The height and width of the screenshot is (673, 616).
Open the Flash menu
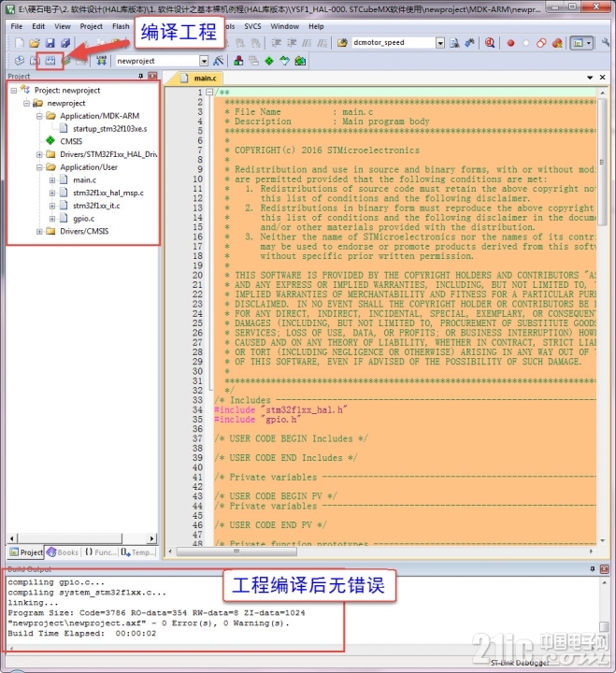point(121,26)
